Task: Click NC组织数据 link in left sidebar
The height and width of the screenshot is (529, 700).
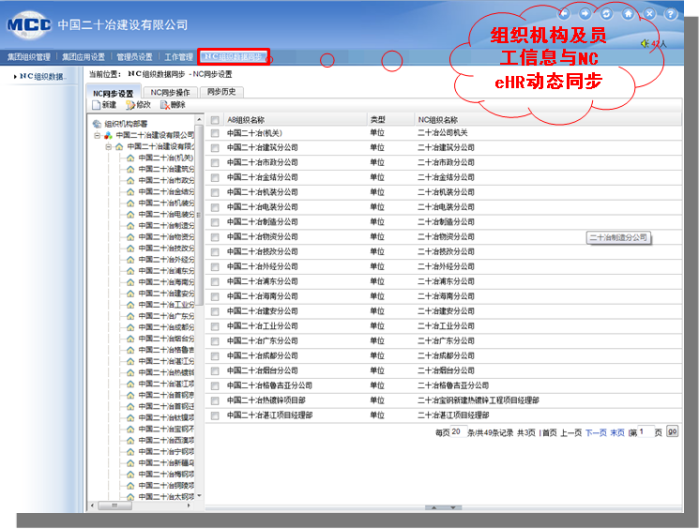Action: (x=43, y=77)
